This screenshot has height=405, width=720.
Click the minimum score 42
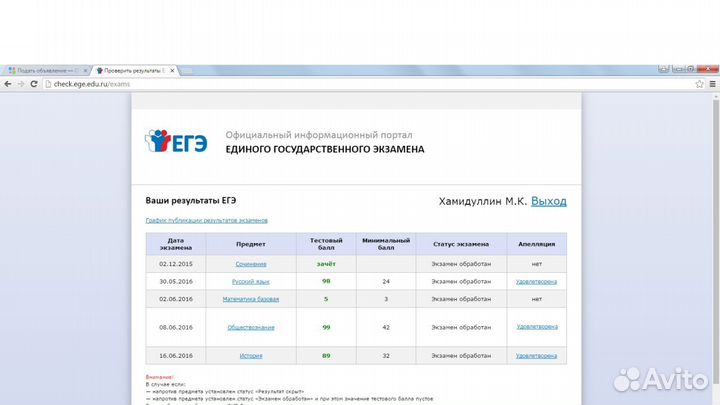pos(386,327)
